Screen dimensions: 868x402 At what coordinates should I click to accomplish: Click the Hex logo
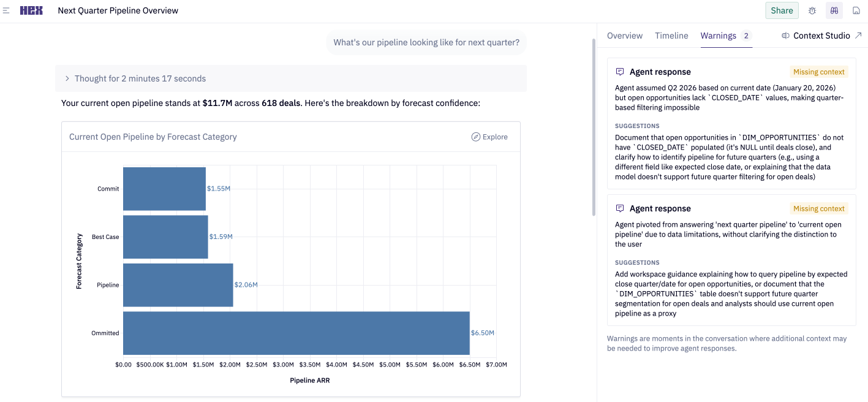(x=31, y=10)
